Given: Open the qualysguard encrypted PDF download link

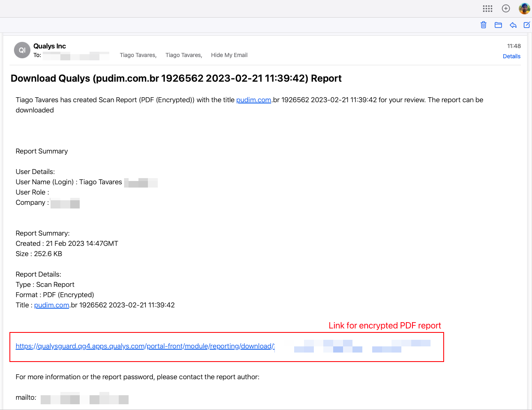Looking at the screenshot, I should click(x=145, y=346).
